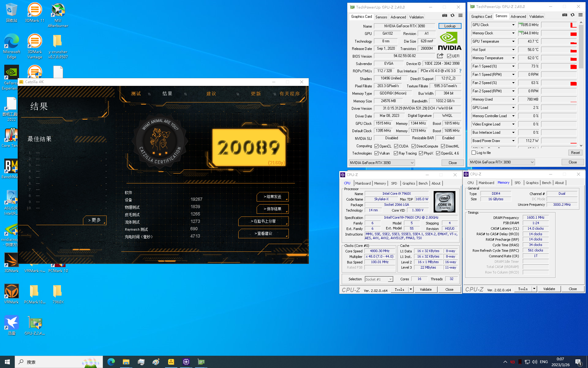Toggle CUDA checkbox in GPU-Z
588x368 pixels.
point(396,146)
